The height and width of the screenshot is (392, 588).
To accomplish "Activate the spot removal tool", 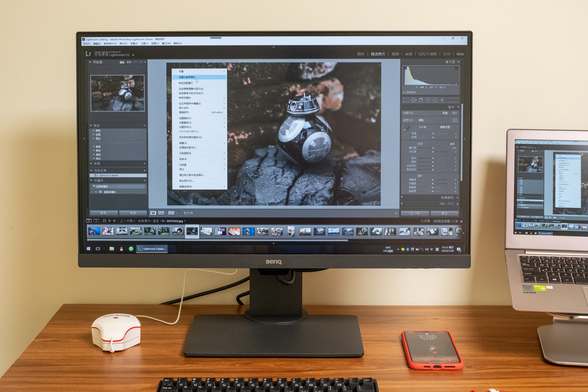I will coord(414,100).
